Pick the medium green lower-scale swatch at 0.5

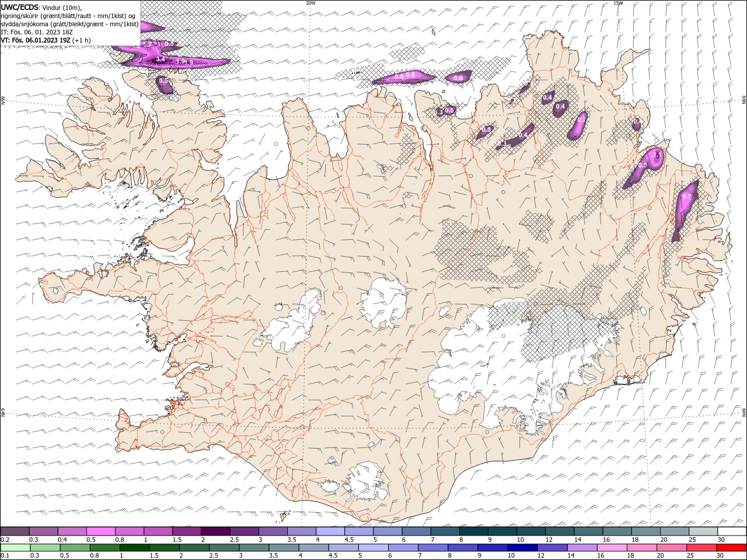click(75, 548)
